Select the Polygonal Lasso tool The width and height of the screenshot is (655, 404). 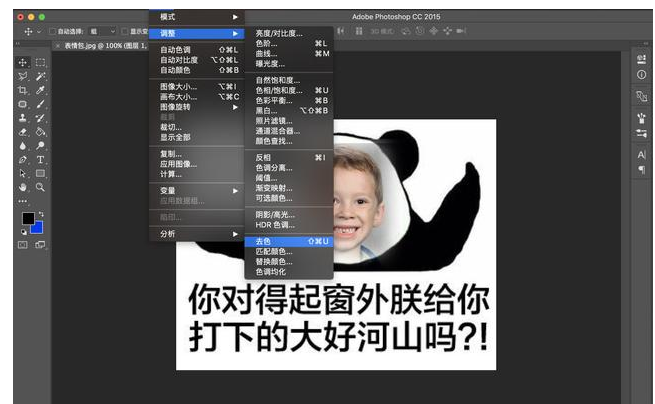click(23, 76)
